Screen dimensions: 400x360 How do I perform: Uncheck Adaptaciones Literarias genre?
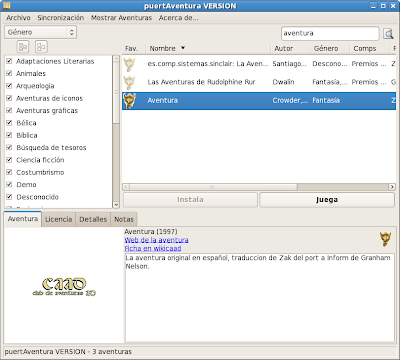pyautogui.click(x=9, y=61)
